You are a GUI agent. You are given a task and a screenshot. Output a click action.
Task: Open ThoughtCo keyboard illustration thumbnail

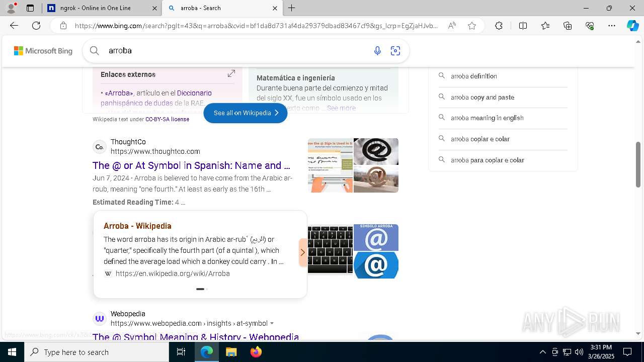(330, 165)
